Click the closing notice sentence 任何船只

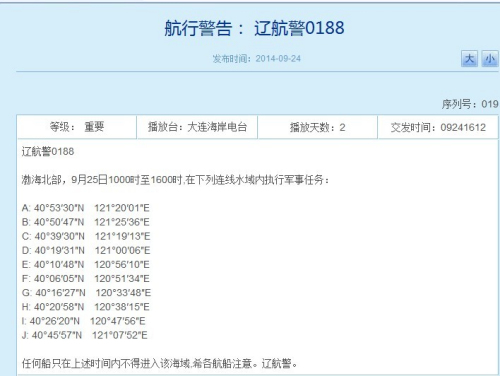click(159, 363)
